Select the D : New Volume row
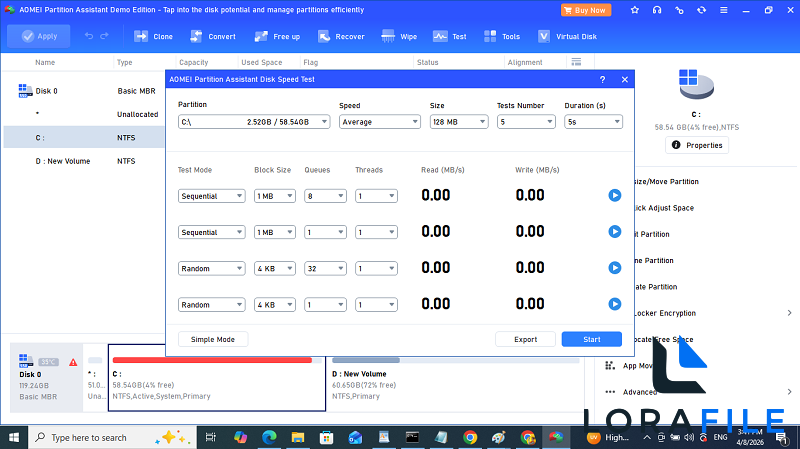Screen dimensions: 800x449 tap(84, 161)
